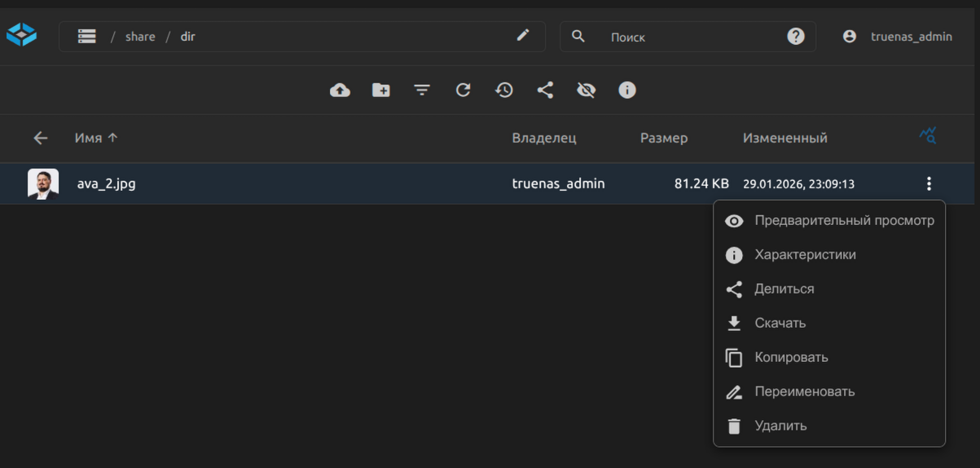
Task: Click the Поиск search field
Action: 692,37
